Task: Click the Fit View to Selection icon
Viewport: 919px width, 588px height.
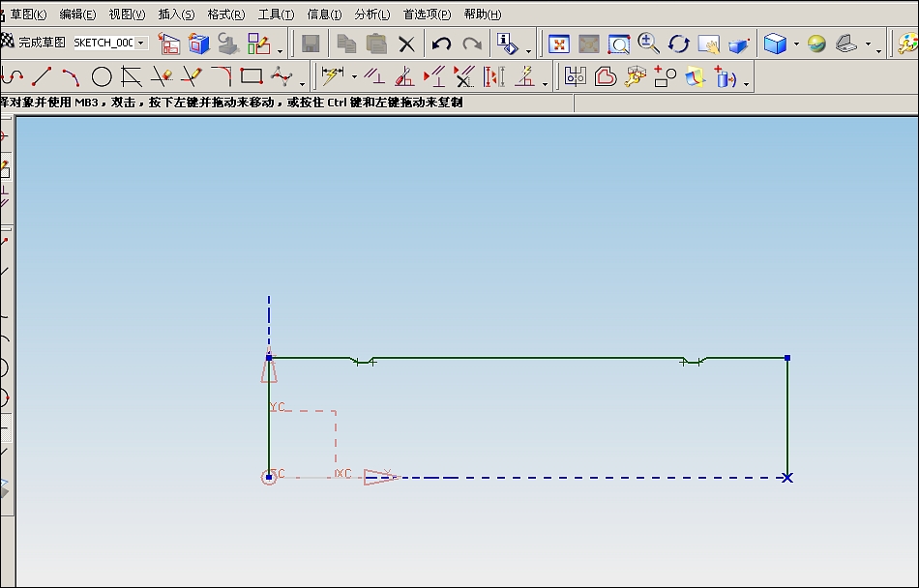Action: (588, 44)
